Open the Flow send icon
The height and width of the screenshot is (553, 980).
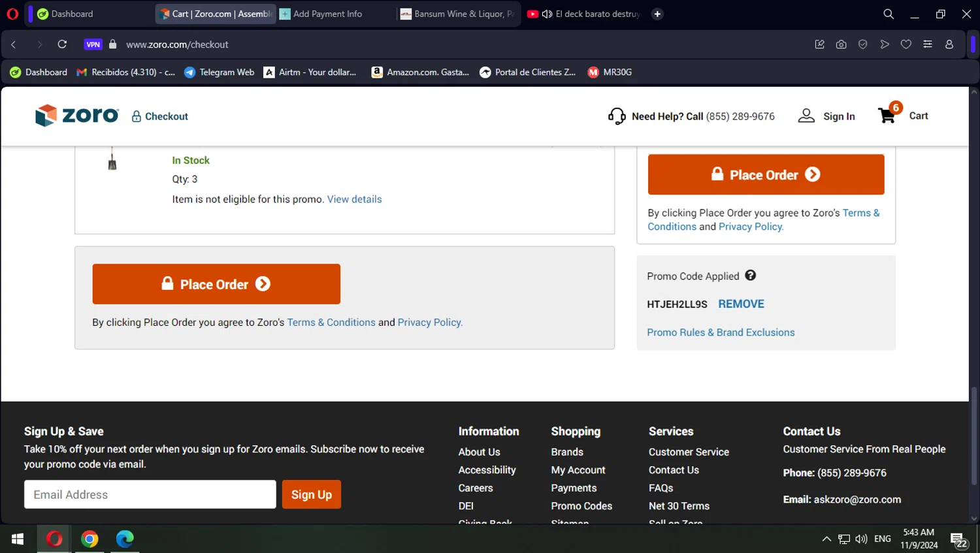click(885, 44)
